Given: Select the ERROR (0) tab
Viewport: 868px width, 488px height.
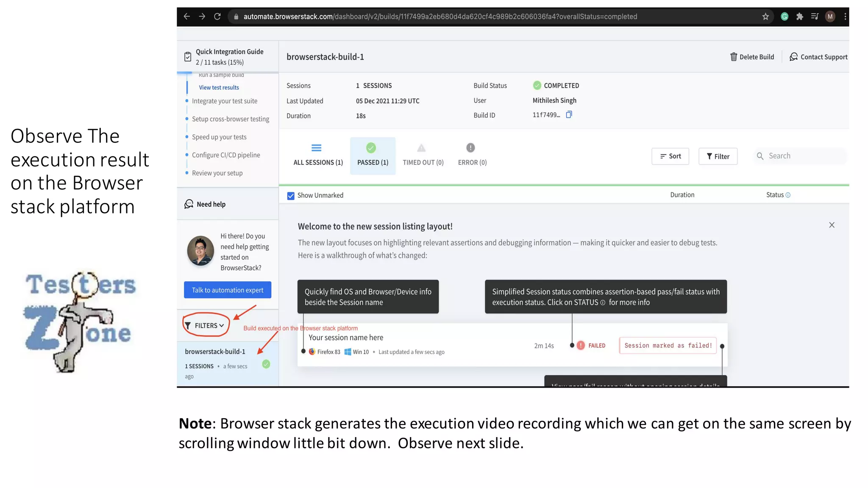Looking at the screenshot, I should click(472, 155).
